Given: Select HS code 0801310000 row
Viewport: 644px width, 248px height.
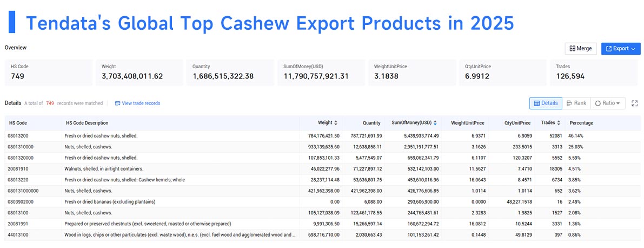Looking at the screenshot, I should 322,147.
